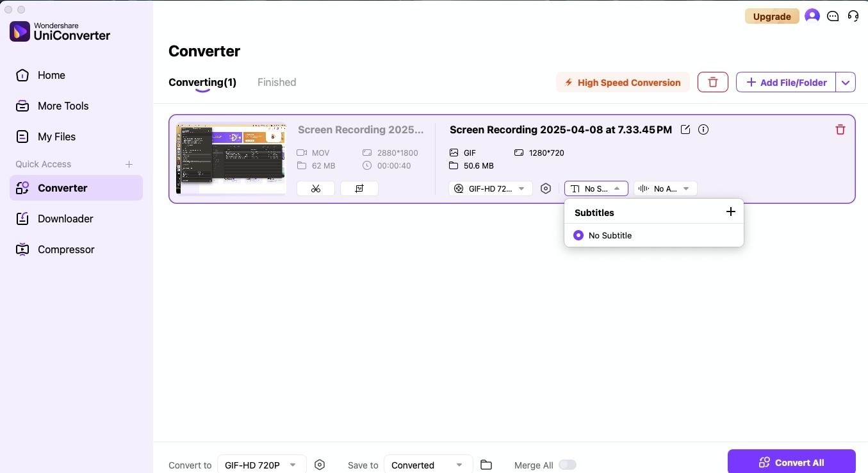Click the output file name Screen Recording 2025-04-08

point(561,129)
